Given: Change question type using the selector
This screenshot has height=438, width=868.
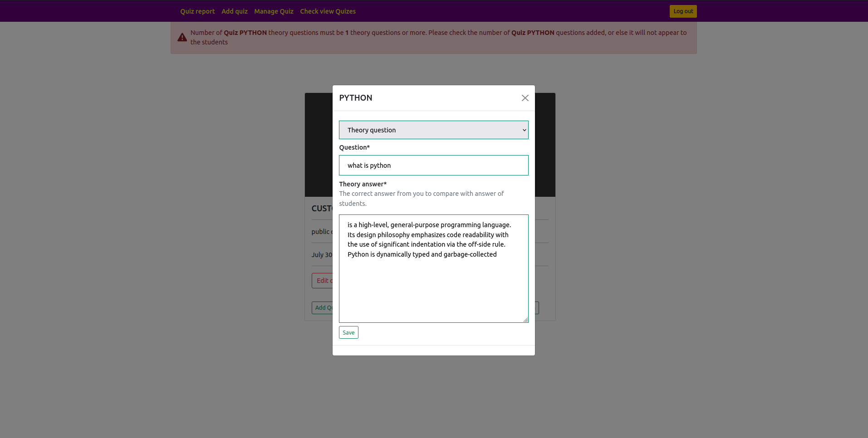Looking at the screenshot, I should pos(433,130).
